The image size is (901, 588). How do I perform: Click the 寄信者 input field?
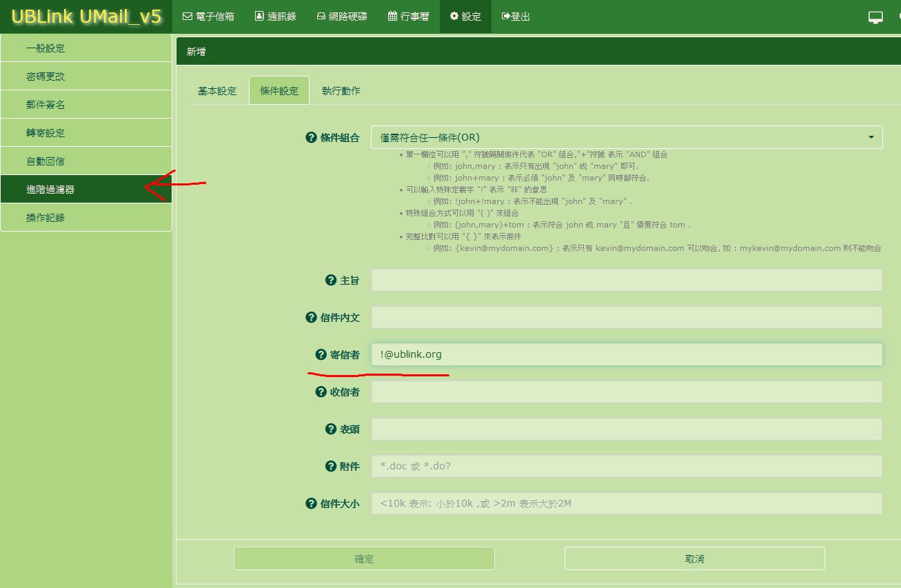[626, 355]
